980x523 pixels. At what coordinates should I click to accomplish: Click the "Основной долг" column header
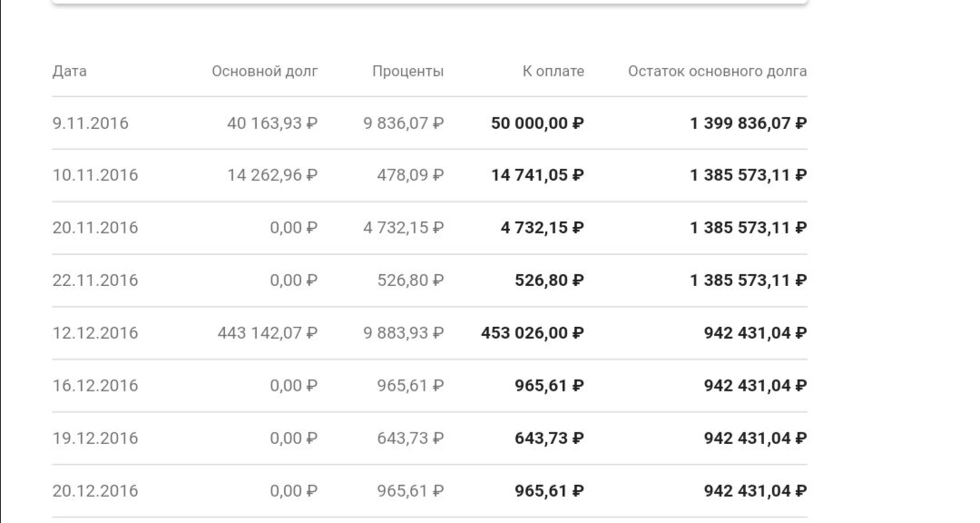[265, 71]
